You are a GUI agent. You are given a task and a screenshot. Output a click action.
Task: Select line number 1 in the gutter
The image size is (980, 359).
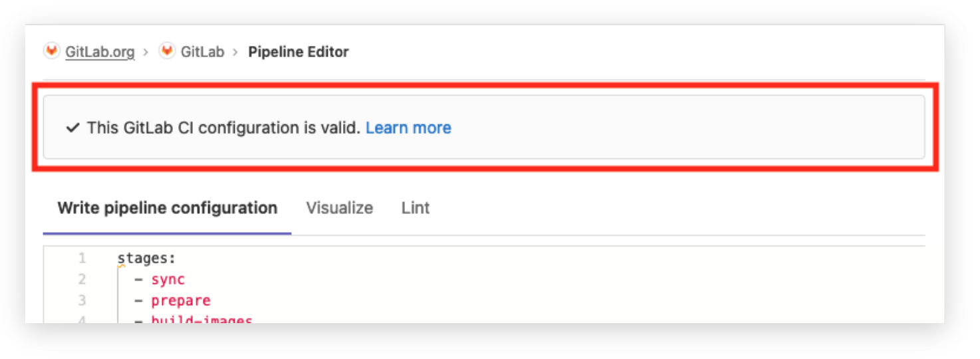click(82, 259)
